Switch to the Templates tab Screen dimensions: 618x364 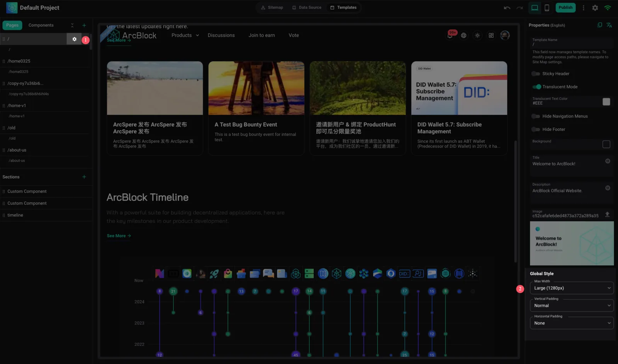(343, 8)
